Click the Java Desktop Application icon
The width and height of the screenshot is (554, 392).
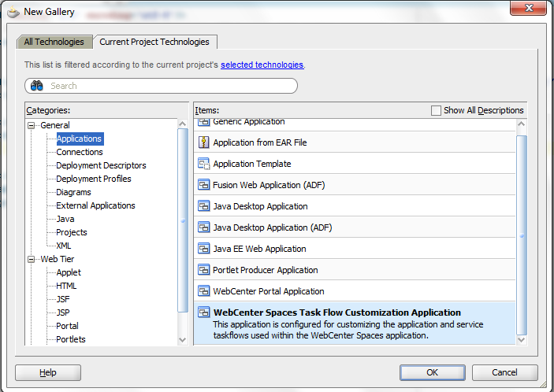[203, 206]
